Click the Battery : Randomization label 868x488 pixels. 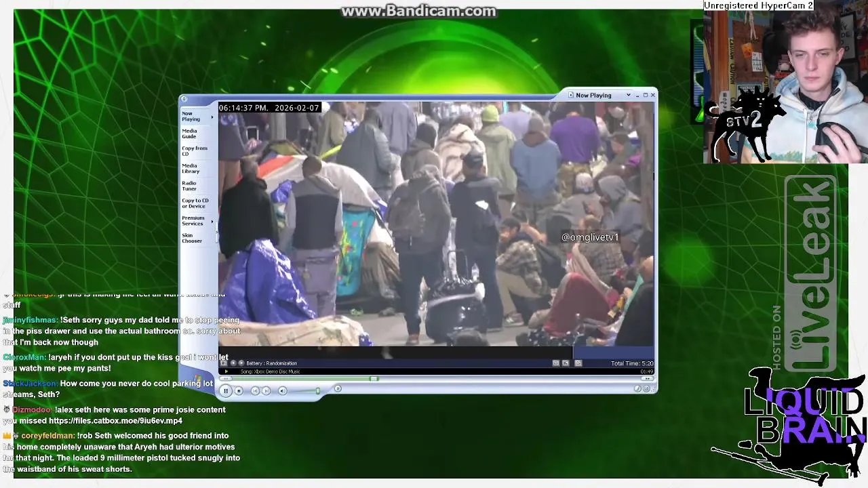click(271, 363)
